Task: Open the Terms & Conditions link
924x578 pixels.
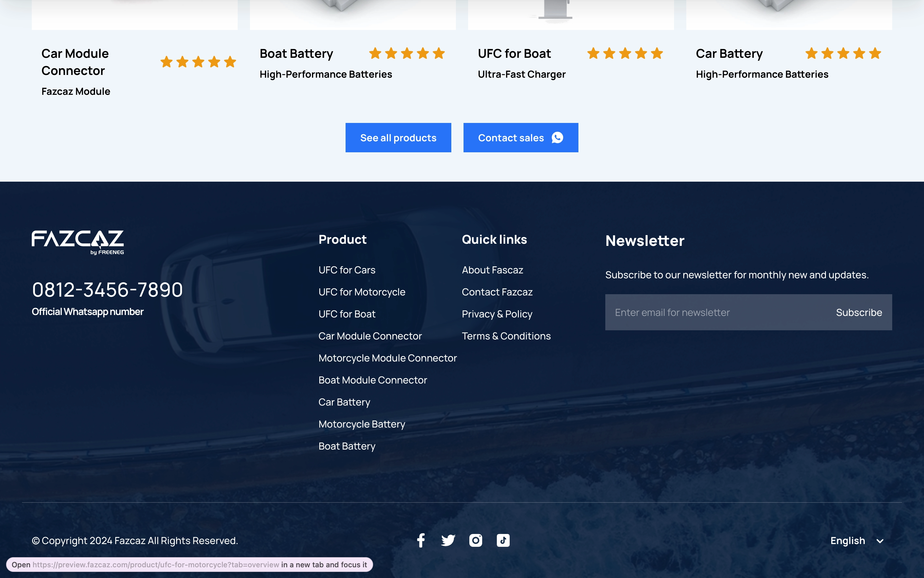Action: (x=506, y=336)
